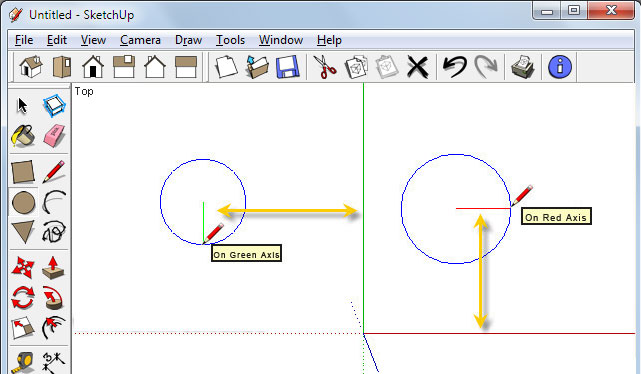Screen dimensions: 641x374
Task: Select the Left view toolbar icon
Action: click(186, 67)
